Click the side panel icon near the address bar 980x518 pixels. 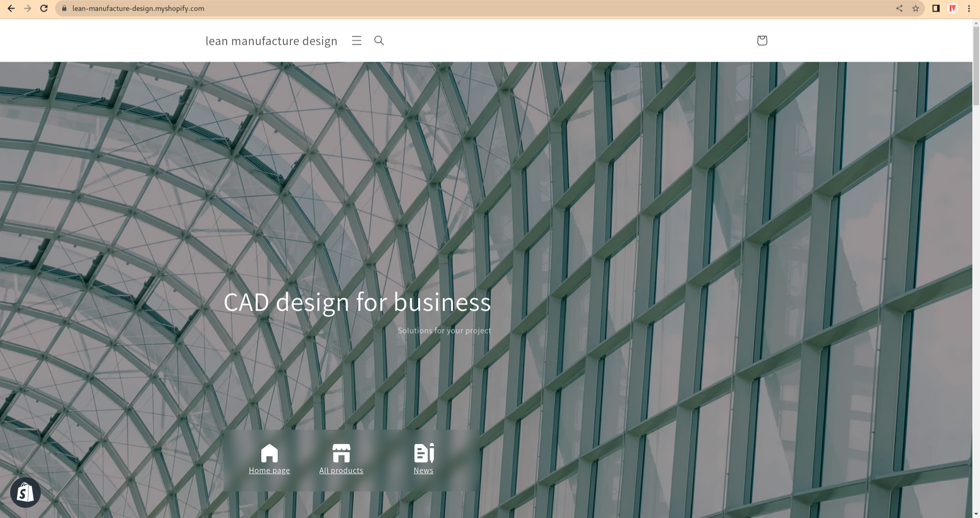tap(935, 8)
